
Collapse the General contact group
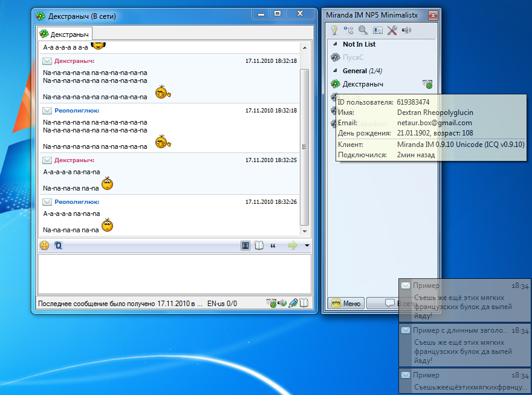tap(334, 71)
